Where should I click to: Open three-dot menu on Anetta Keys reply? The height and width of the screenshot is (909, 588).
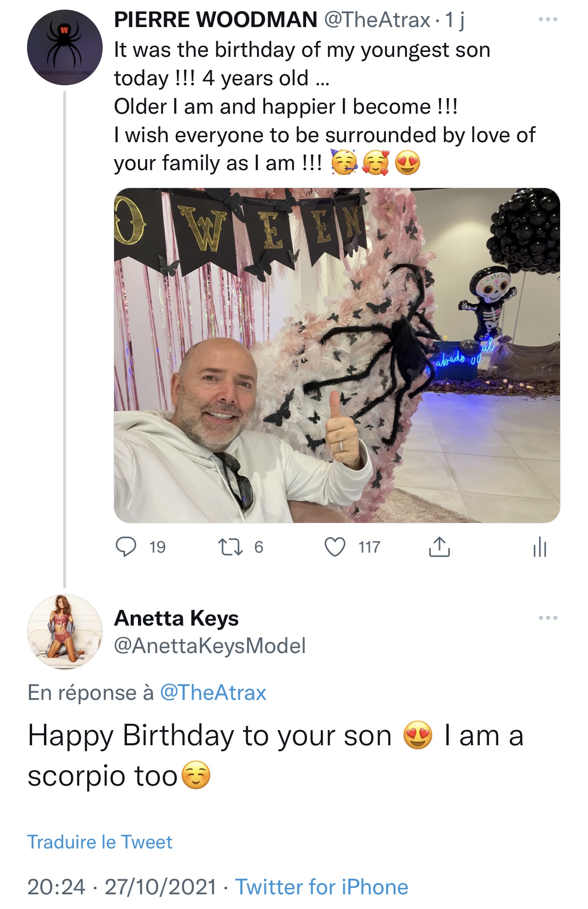tap(548, 618)
